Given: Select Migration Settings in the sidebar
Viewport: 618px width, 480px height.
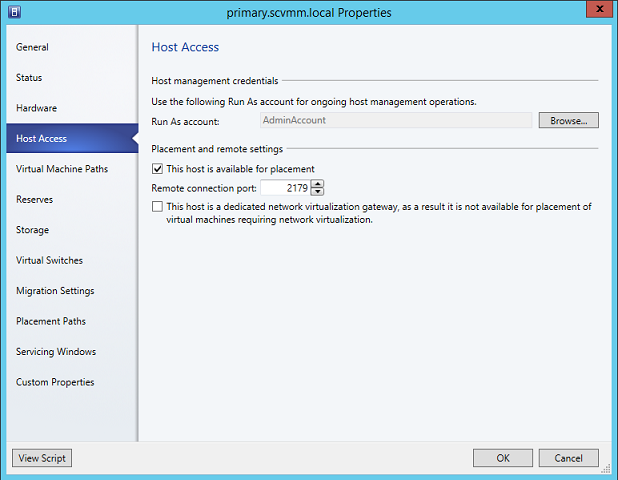Looking at the screenshot, I should [56, 291].
